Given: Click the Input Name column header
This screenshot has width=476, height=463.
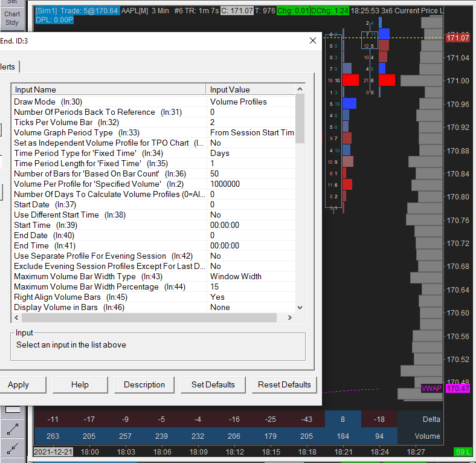Looking at the screenshot, I should (109, 89).
